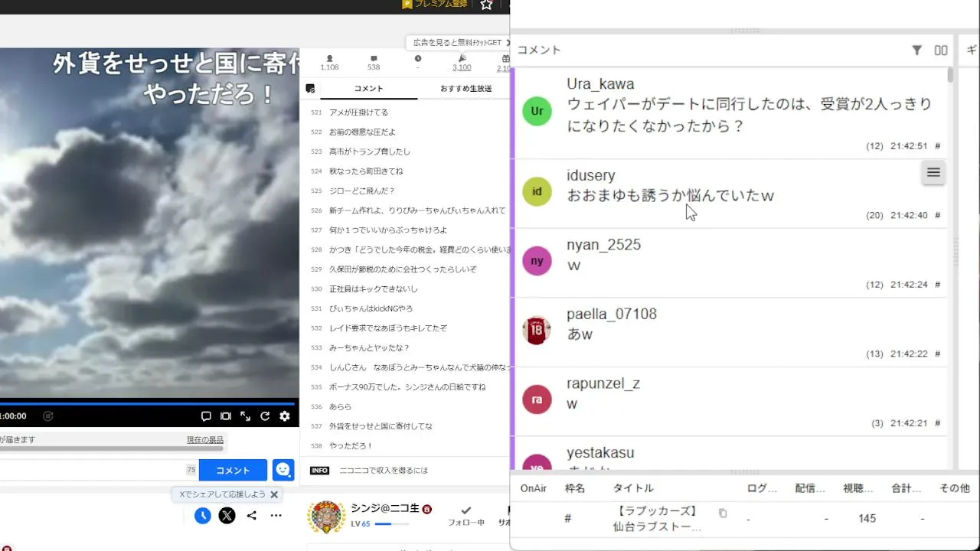Click the player reload icon
Image resolution: width=980 pixels, height=551 pixels.
tap(265, 416)
